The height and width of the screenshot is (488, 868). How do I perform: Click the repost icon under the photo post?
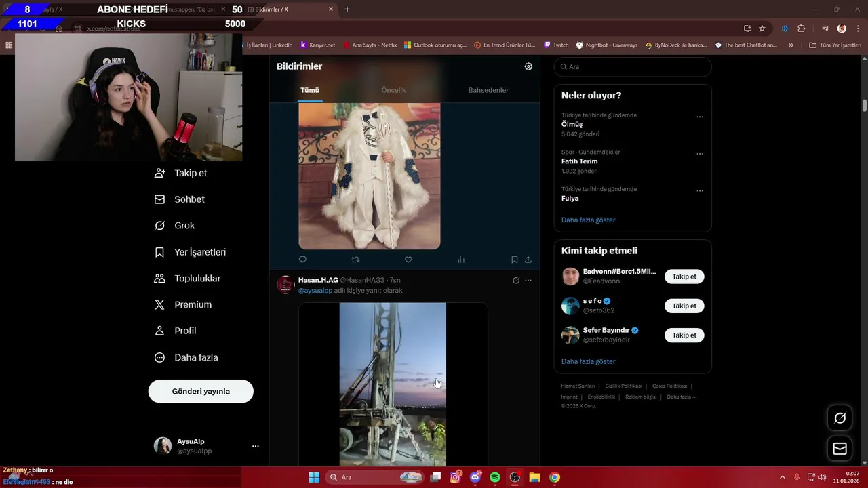click(x=355, y=260)
